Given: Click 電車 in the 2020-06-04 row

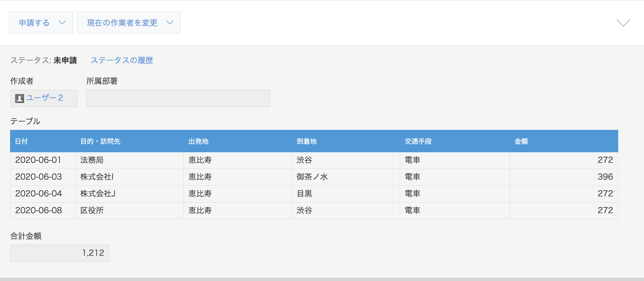Looking at the screenshot, I should pos(455,194).
